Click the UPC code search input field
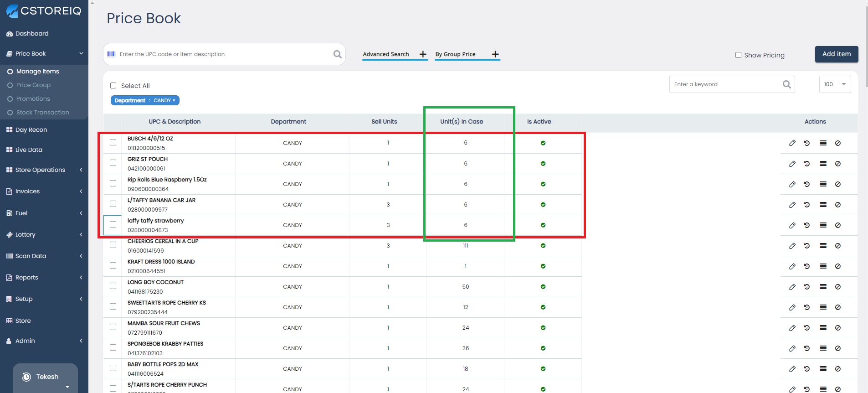 224,54
